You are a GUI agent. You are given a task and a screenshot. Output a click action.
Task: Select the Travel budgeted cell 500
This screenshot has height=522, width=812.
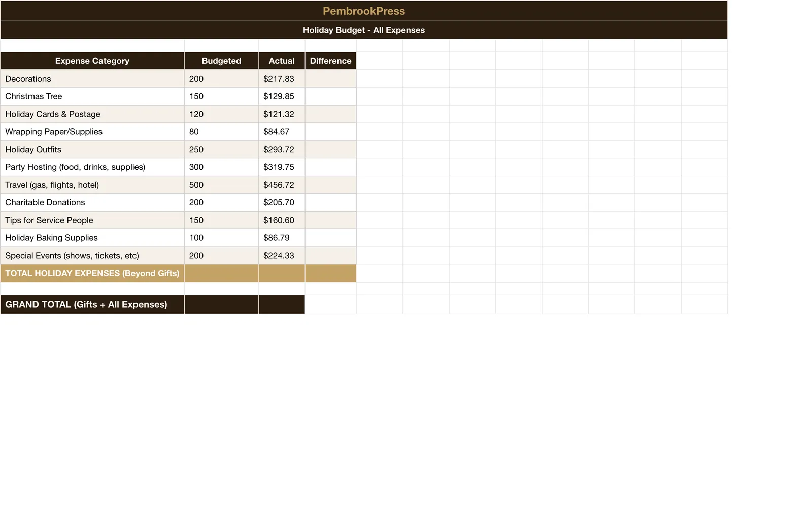(221, 185)
